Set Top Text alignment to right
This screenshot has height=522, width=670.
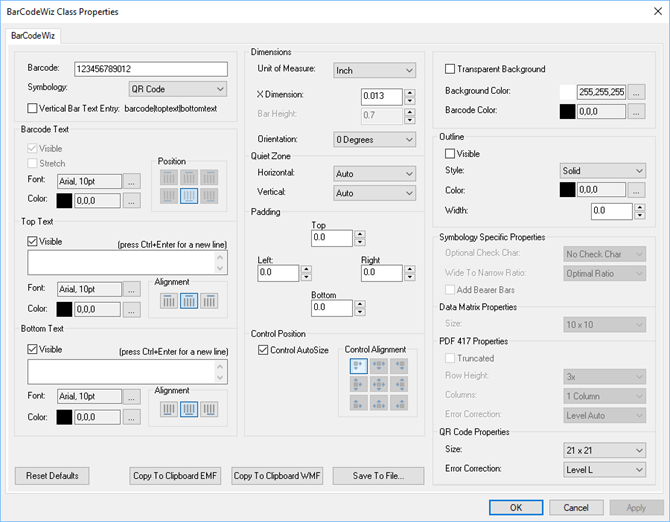209,301
